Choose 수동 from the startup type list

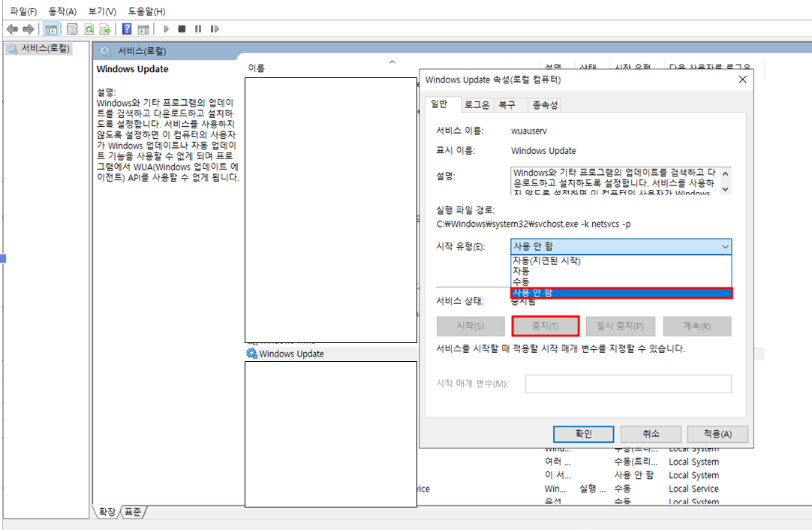pos(621,282)
